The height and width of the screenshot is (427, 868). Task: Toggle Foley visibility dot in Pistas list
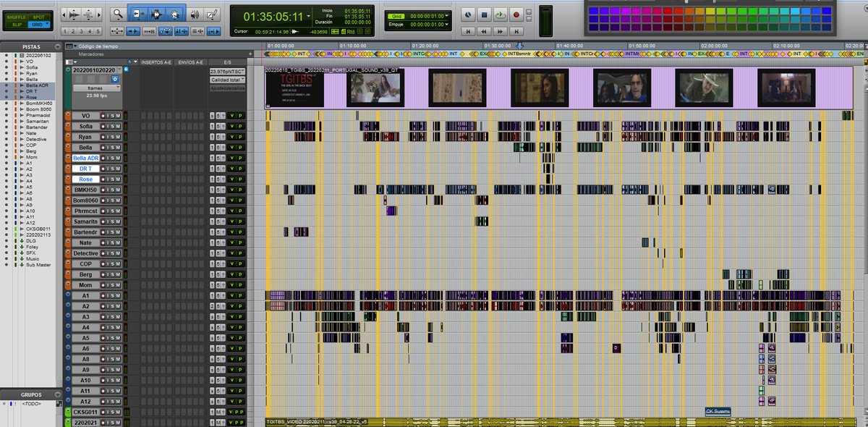pos(7,247)
